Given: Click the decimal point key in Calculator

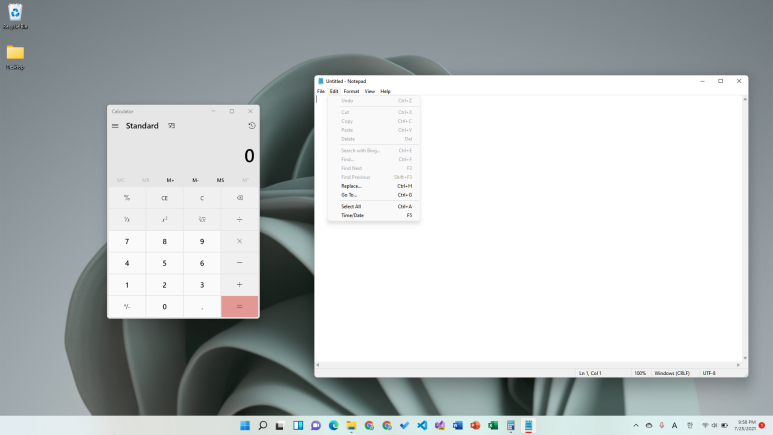Looking at the screenshot, I should 202,306.
